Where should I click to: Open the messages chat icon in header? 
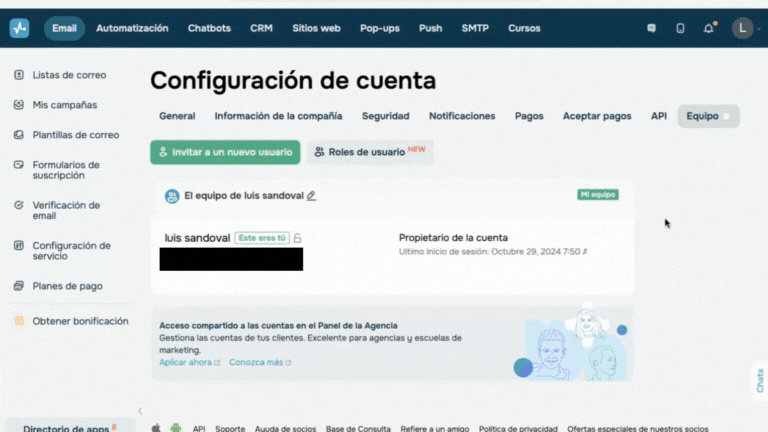(x=651, y=28)
